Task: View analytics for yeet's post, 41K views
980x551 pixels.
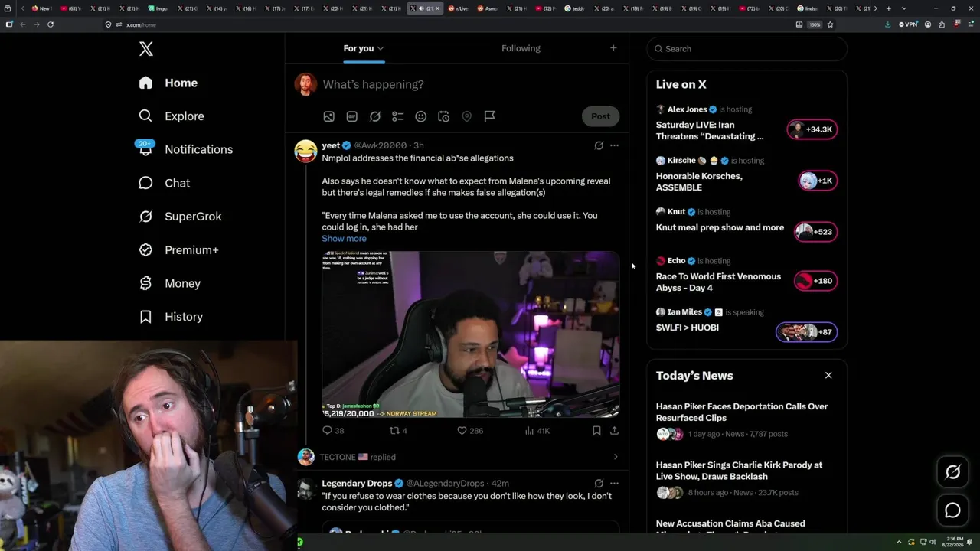Action: (537, 431)
